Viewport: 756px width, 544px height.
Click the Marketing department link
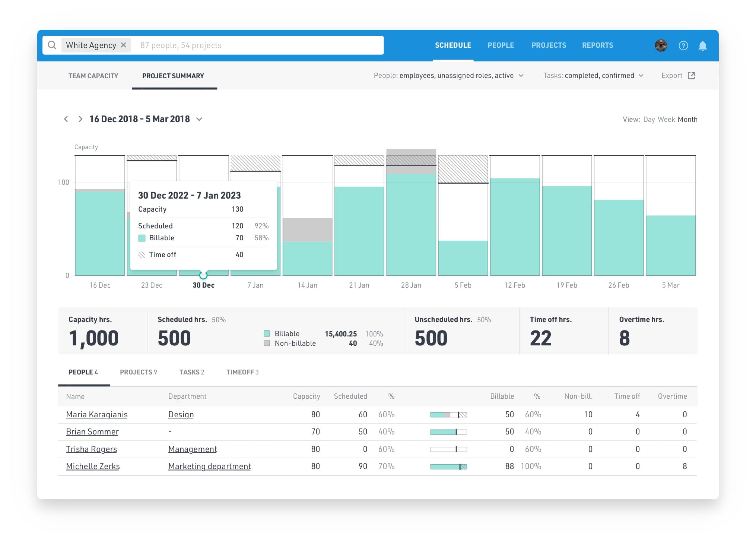tap(210, 466)
